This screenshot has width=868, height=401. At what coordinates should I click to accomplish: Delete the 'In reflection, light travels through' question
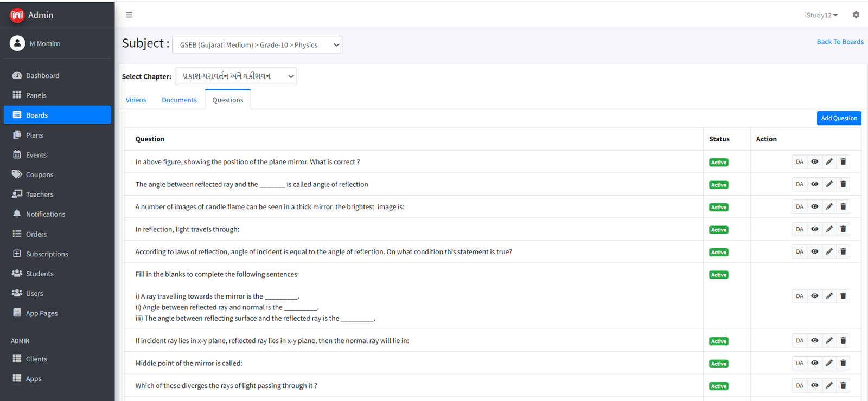coord(843,229)
